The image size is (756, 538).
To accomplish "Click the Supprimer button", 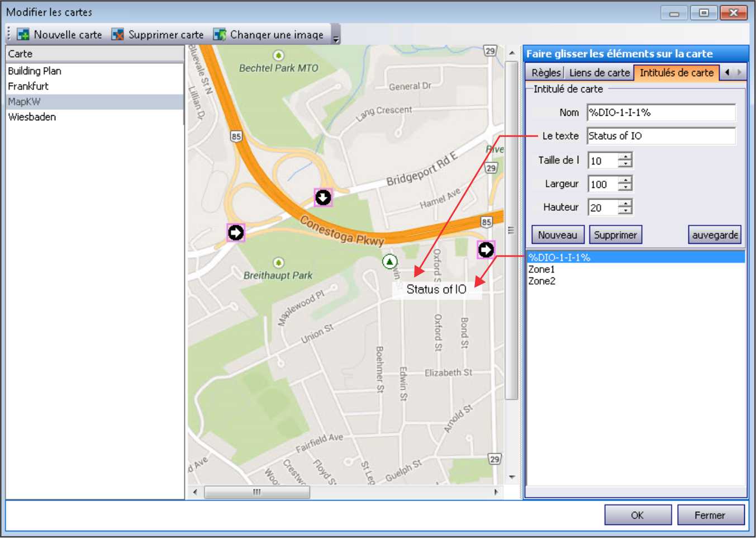I will (x=615, y=235).
